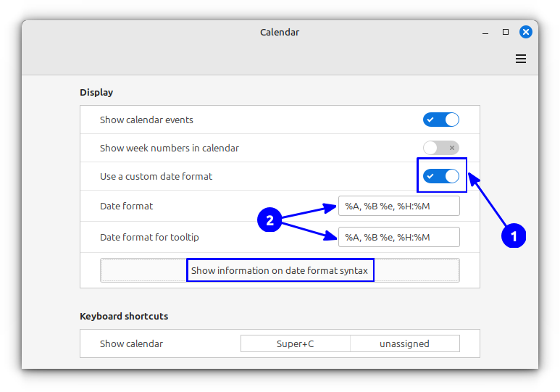Click the "Use a custom date format" label

[156, 176]
